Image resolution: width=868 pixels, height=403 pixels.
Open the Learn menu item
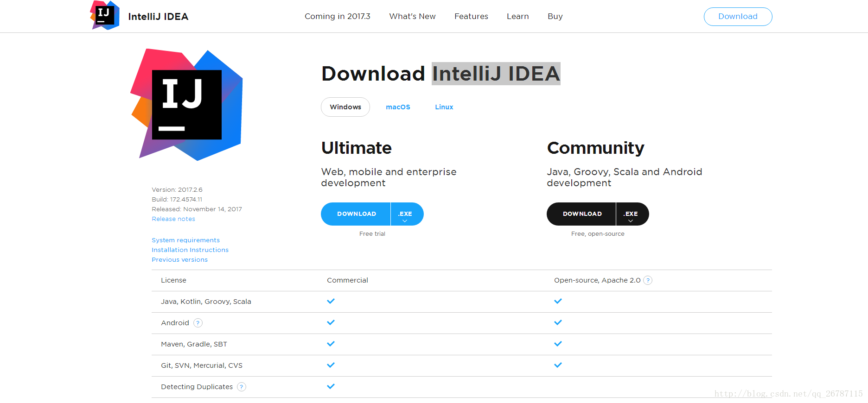[x=517, y=16]
